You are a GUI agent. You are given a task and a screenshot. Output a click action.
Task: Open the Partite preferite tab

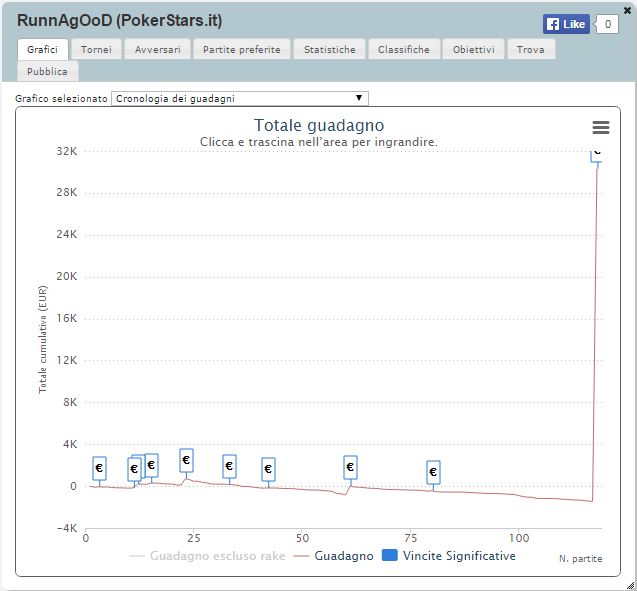(242, 49)
